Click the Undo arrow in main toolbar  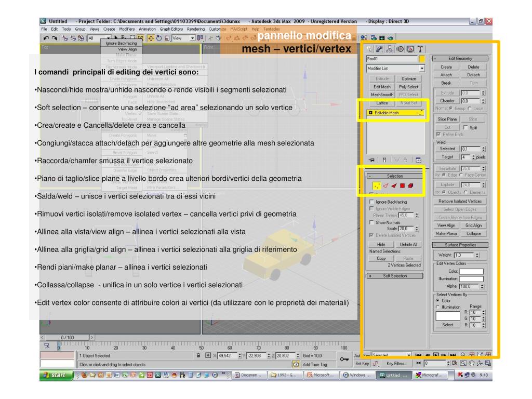pyautogui.click(x=46, y=38)
